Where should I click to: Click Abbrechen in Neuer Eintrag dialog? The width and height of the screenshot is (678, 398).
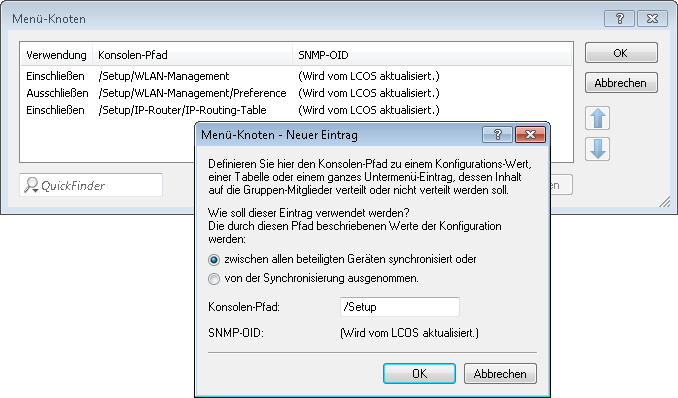point(500,373)
